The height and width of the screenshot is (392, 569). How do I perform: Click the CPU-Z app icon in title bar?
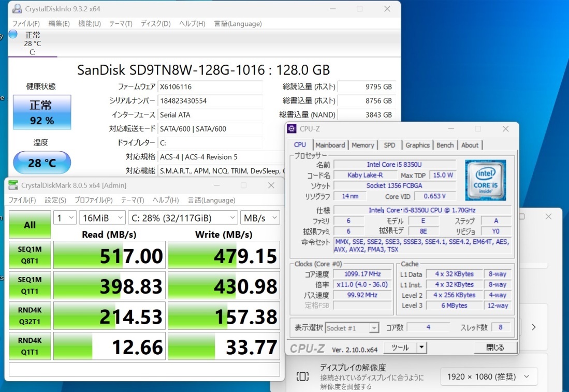tap(291, 128)
